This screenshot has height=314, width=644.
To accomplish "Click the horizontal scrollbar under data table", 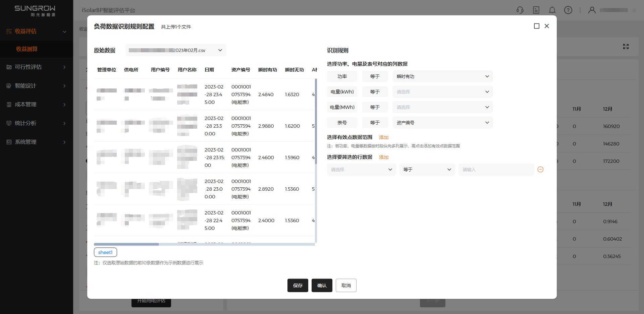I will click(x=126, y=244).
